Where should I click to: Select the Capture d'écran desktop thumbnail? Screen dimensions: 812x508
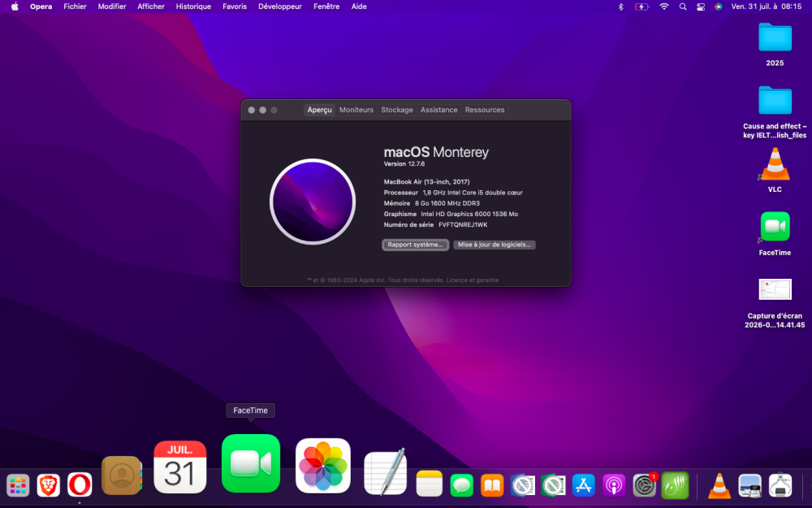tap(775, 289)
